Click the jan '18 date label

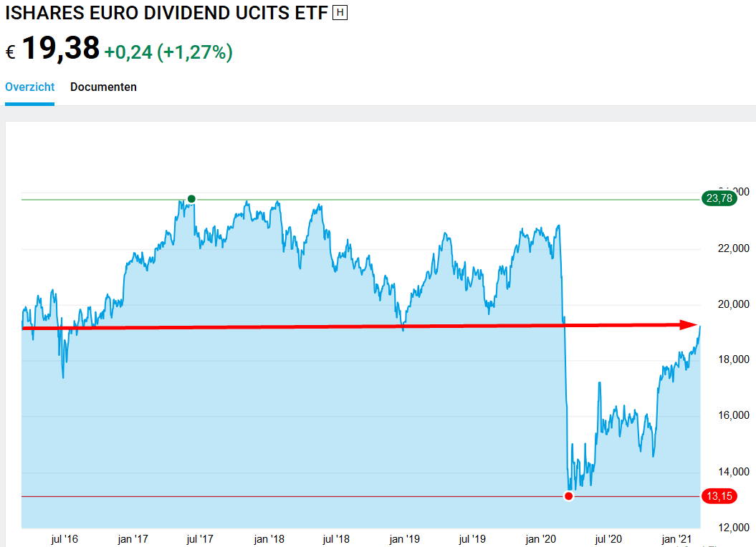269,538
